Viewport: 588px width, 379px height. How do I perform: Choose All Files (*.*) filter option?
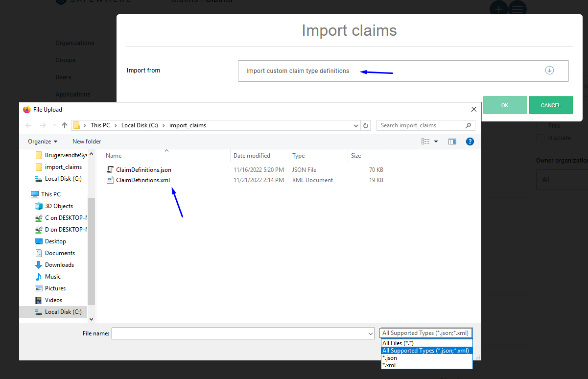(x=398, y=343)
